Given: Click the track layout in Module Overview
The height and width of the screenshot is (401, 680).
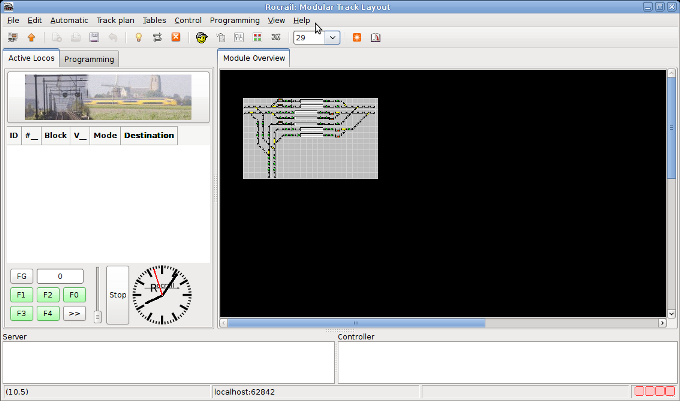Looking at the screenshot, I should (310, 138).
